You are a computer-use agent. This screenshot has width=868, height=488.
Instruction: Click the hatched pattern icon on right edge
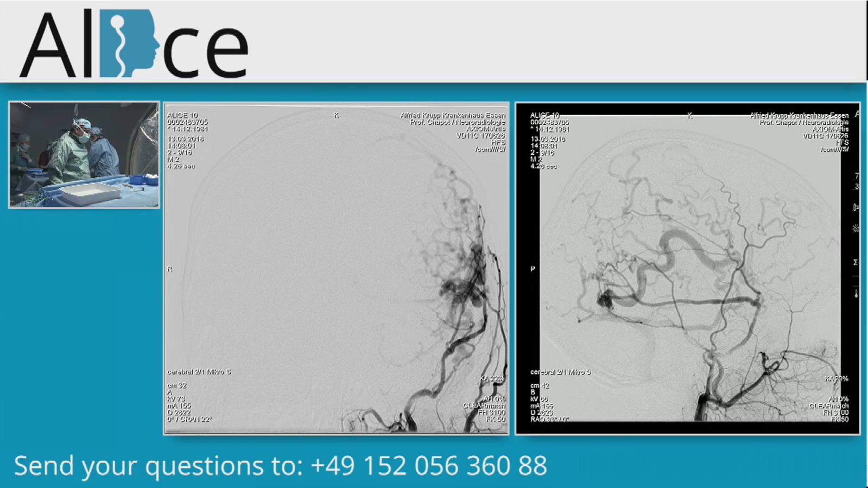tap(856, 229)
